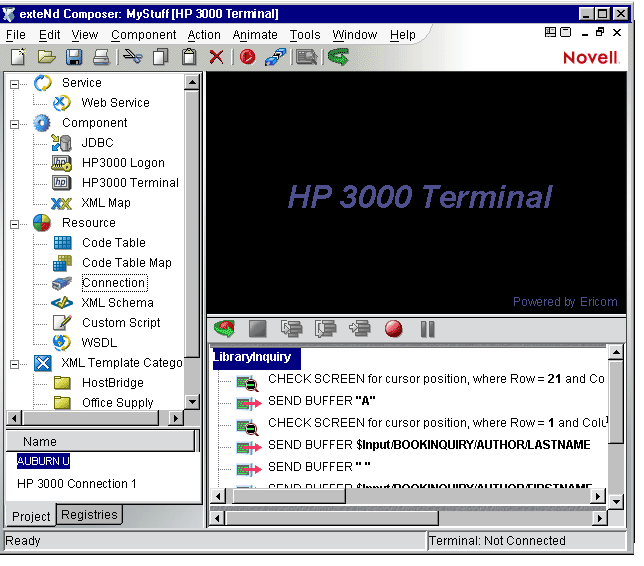Viewport: 644px width, 566px height.
Task: Open the Tools menu
Action: [x=305, y=35]
